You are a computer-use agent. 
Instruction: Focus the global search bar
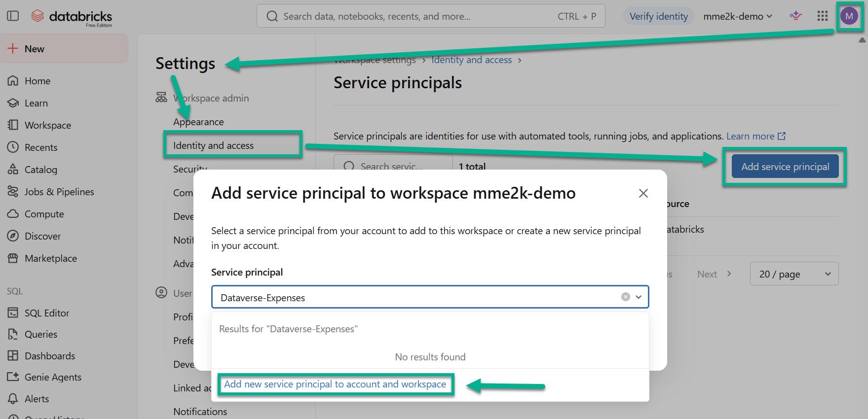431,16
